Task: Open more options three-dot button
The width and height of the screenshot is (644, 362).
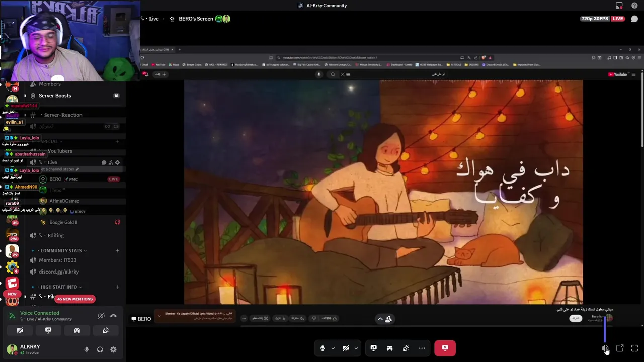Action: click(422, 348)
